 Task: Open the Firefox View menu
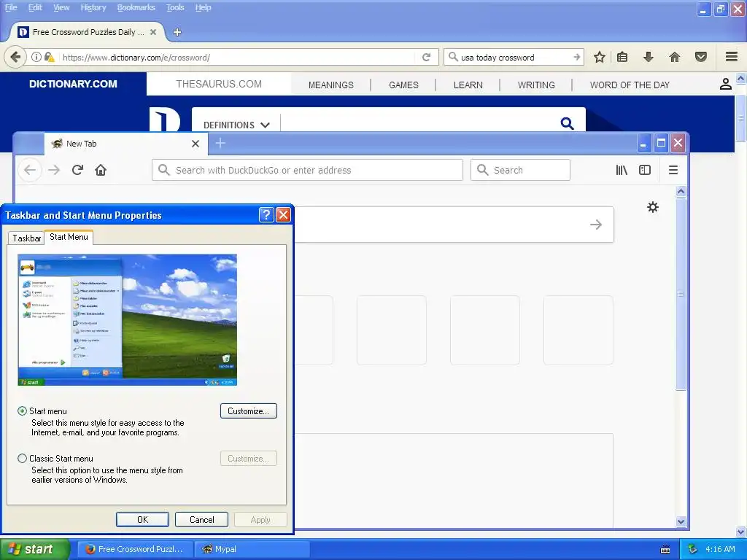click(x=61, y=7)
